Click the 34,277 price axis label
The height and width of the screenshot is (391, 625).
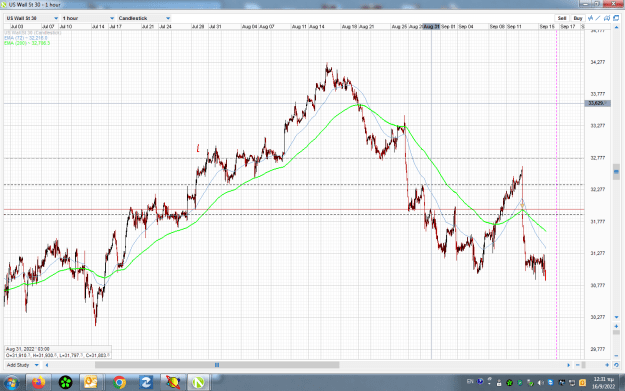[597, 62]
